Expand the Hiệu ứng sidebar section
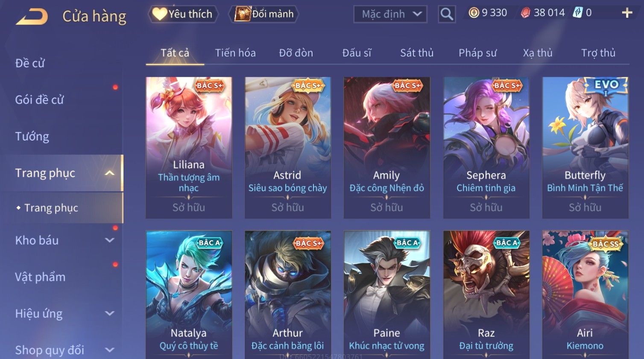This screenshot has width=644, height=359. tap(110, 313)
